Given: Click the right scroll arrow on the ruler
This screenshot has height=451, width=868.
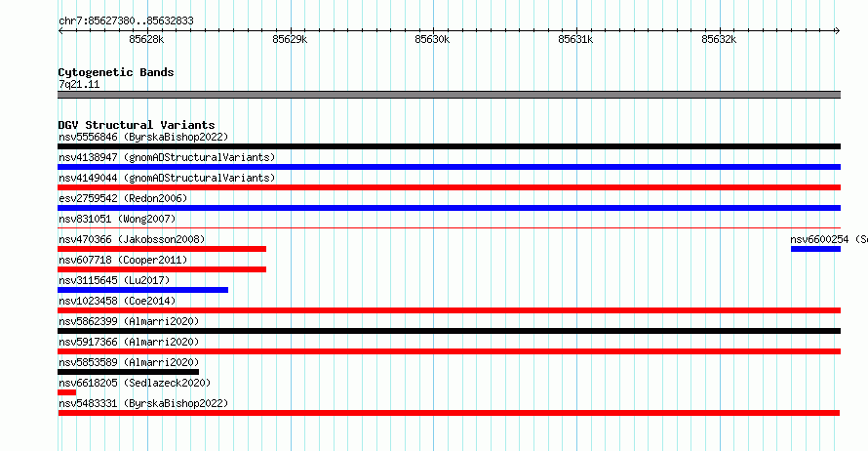Looking at the screenshot, I should tap(838, 30).
